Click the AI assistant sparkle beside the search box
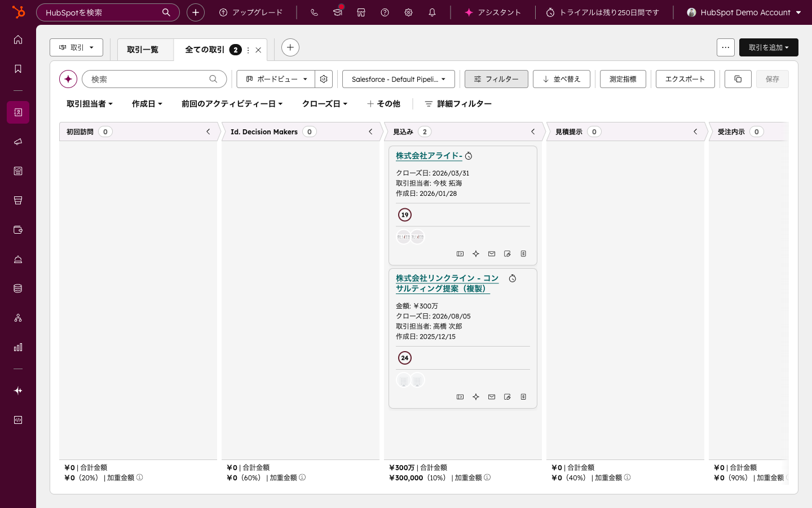Screen dimensions: 812x508 click(x=68, y=79)
